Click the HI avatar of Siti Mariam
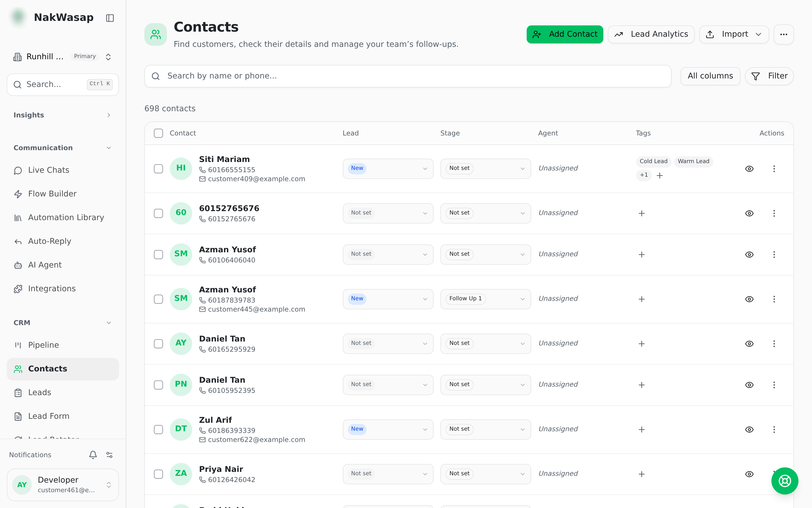812x508 pixels. click(x=181, y=168)
